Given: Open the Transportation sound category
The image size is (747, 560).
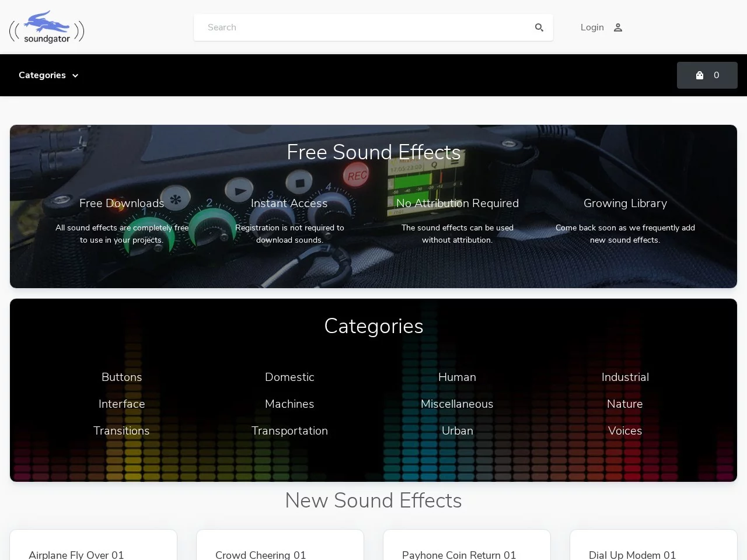Looking at the screenshot, I should 289,431.
